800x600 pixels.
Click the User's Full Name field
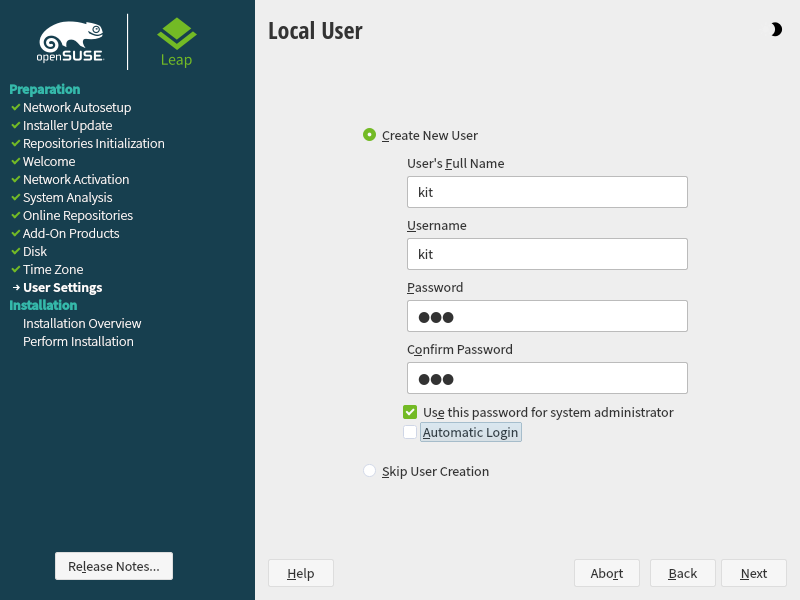(x=547, y=192)
